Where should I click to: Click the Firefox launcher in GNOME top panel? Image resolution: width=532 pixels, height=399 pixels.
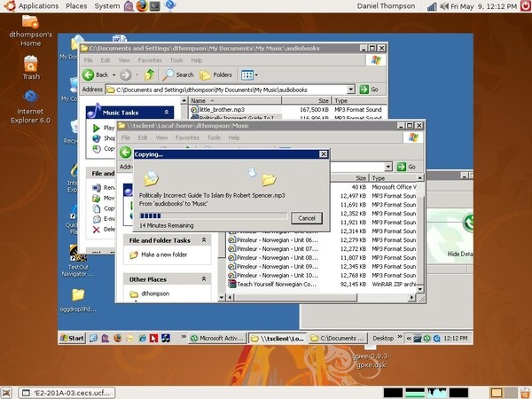coord(143,6)
